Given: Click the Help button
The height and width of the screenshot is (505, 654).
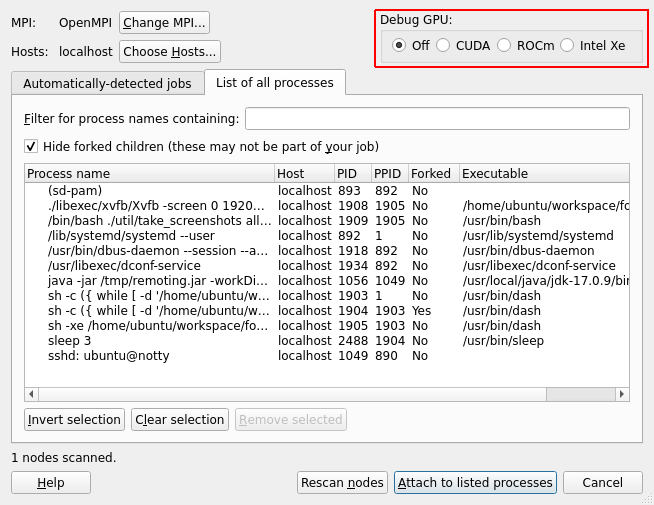Looking at the screenshot, I should [x=51, y=482].
